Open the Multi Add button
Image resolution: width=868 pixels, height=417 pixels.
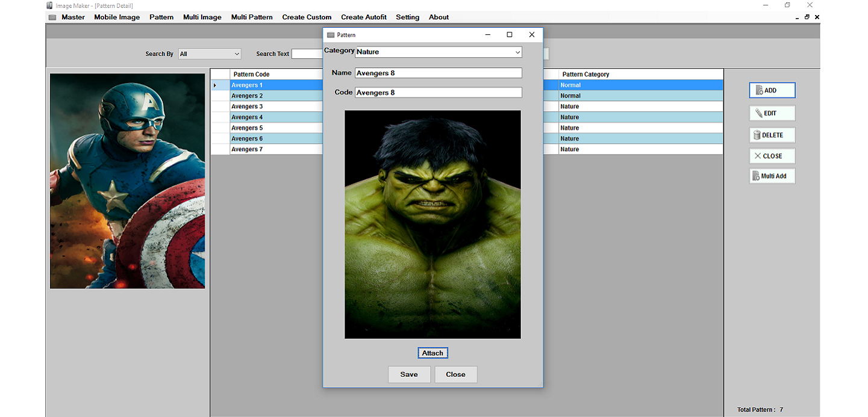(x=772, y=176)
